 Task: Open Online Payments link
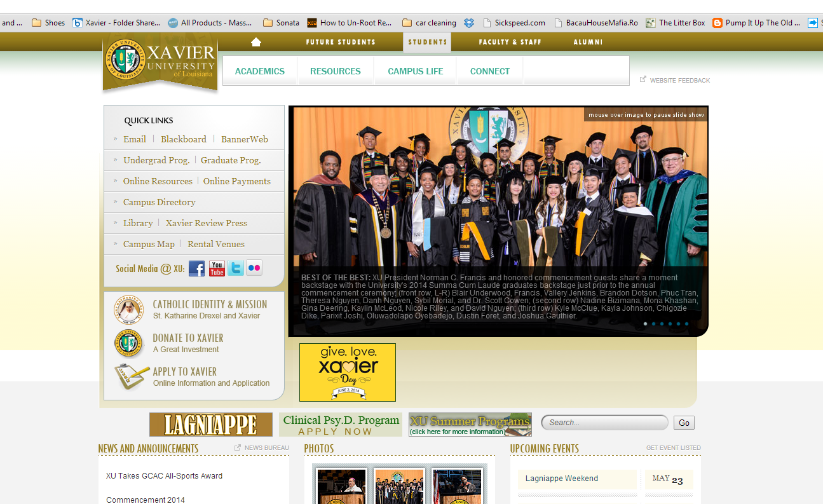pos(237,181)
